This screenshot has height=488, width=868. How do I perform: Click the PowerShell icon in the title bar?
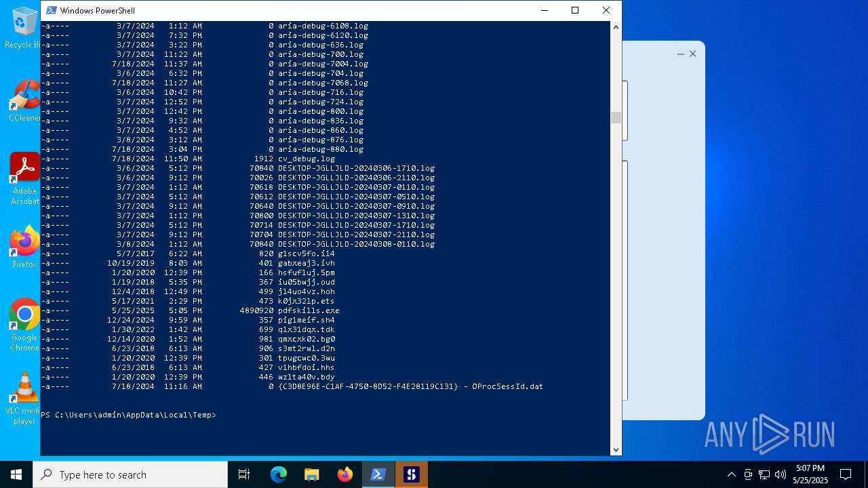pos(52,10)
